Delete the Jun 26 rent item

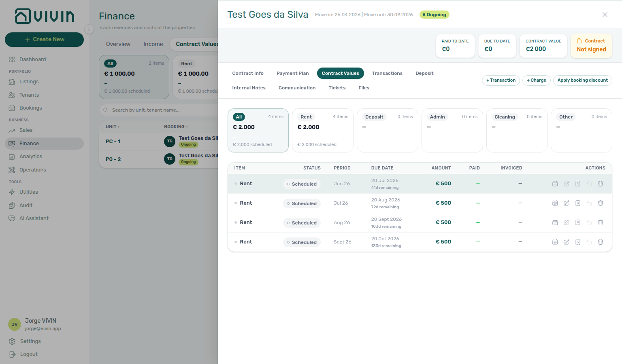click(x=601, y=184)
